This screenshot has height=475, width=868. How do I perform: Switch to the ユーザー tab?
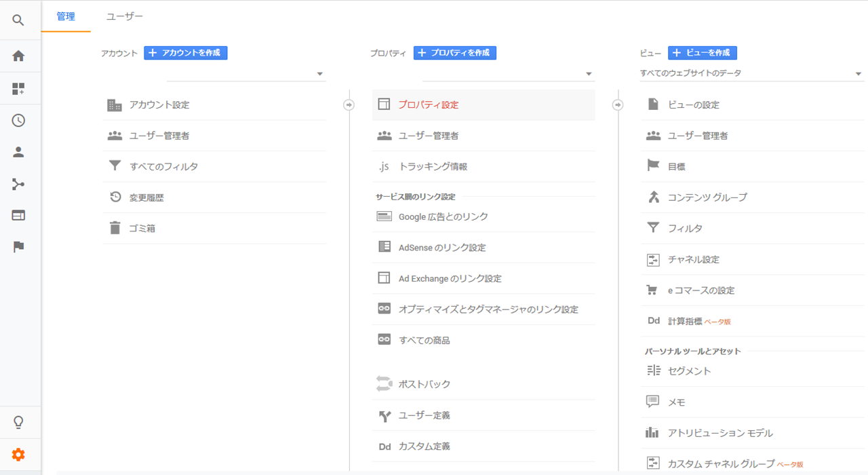point(125,16)
